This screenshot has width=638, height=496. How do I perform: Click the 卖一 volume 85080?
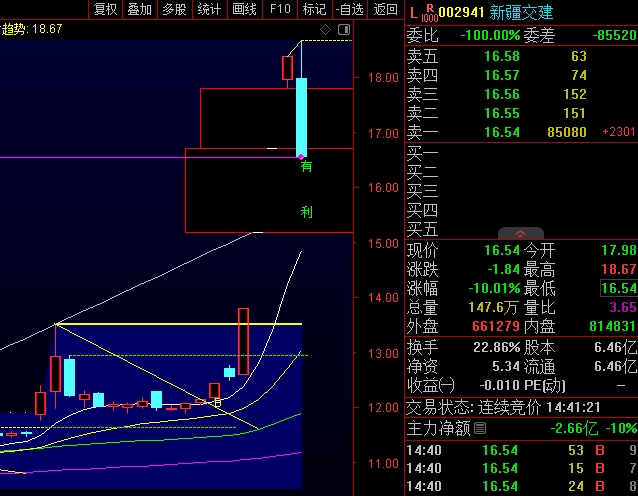point(567,132)
